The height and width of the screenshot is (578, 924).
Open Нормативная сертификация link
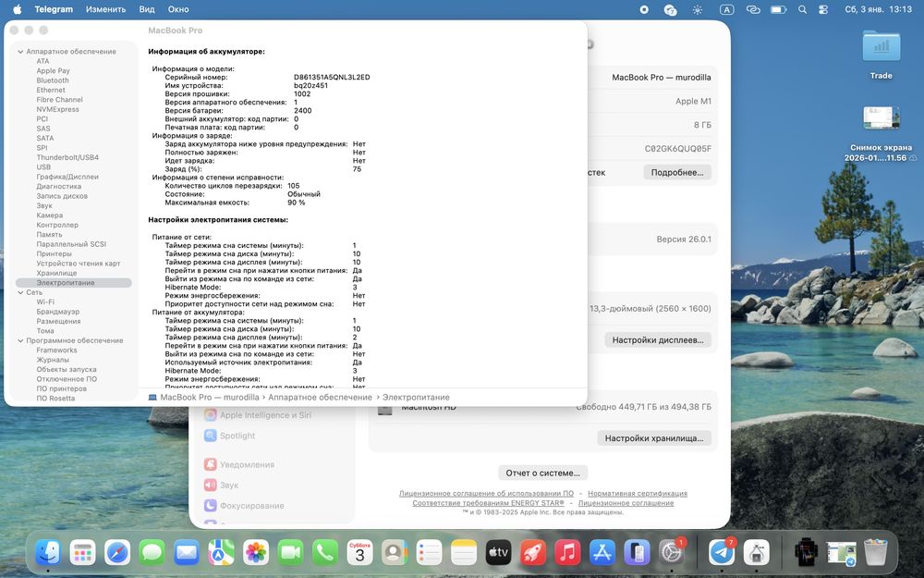click(x=638, y=494)
